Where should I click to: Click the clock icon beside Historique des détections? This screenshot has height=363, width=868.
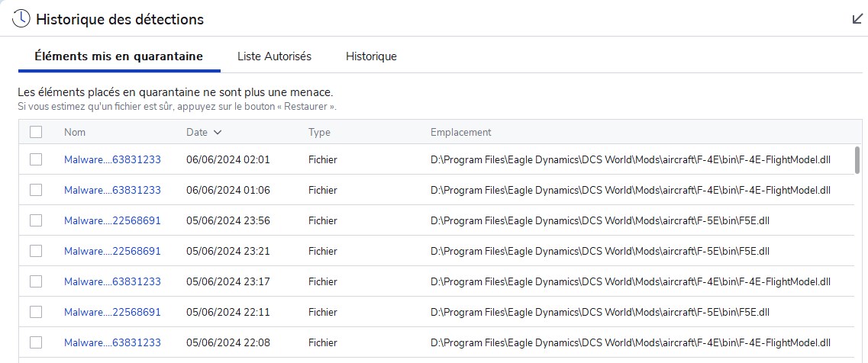click(x=21, y=19)
